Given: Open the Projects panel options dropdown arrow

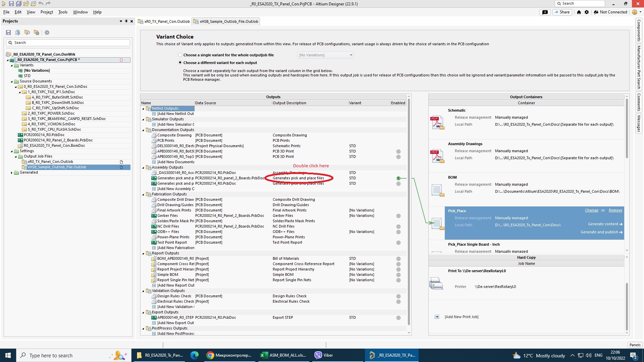Looking at the screenshot, I should [x=121, y=21].
